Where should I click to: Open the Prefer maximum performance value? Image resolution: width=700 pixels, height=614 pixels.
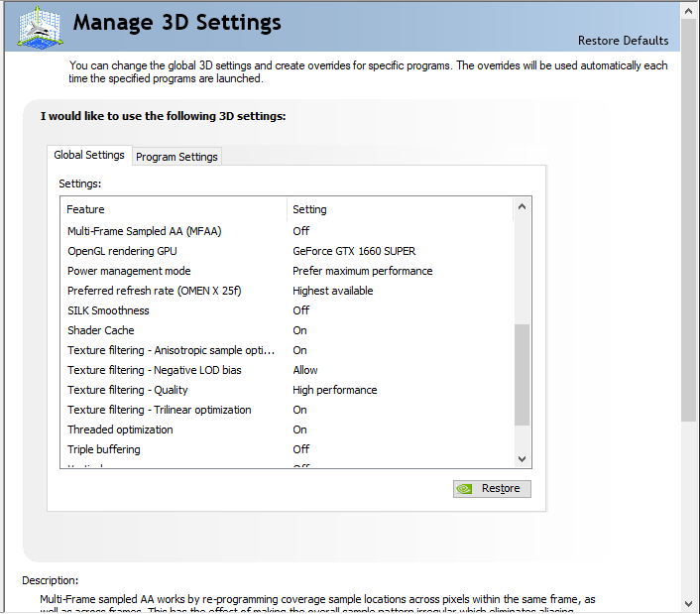pyautogui.click(x=363, y=271)
